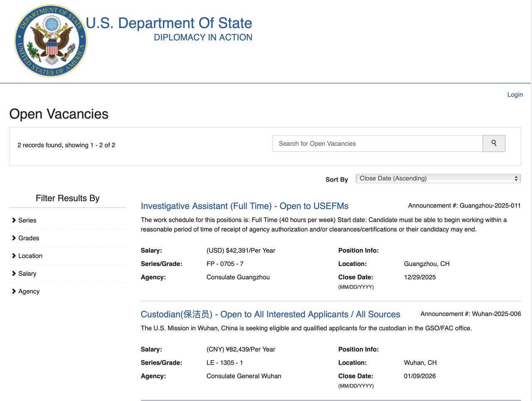The image size is (532, 401).
Task: Click the Custodian GSO/FAC office description
Action: (306, 328)
